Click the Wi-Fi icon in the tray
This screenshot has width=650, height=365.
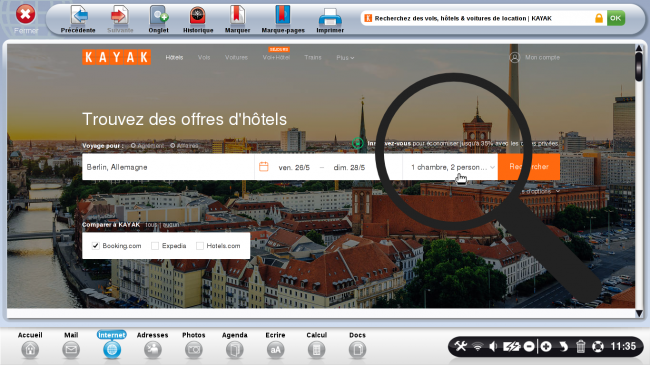tap(478, 346)
